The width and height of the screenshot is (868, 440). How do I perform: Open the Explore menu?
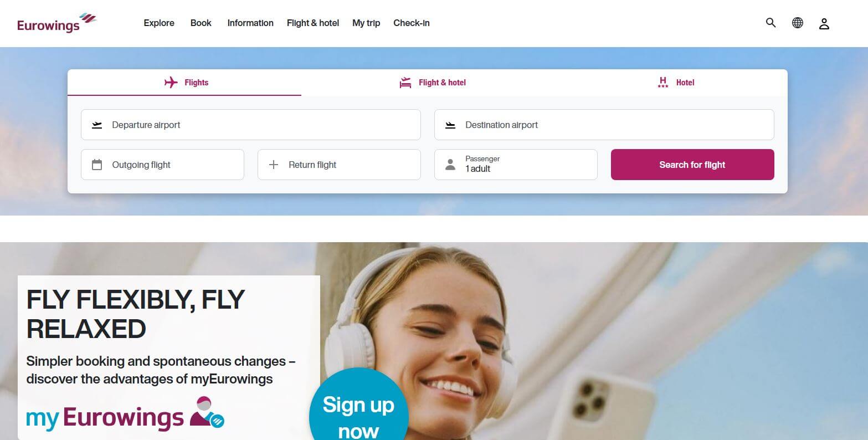(x=159, y=23)
